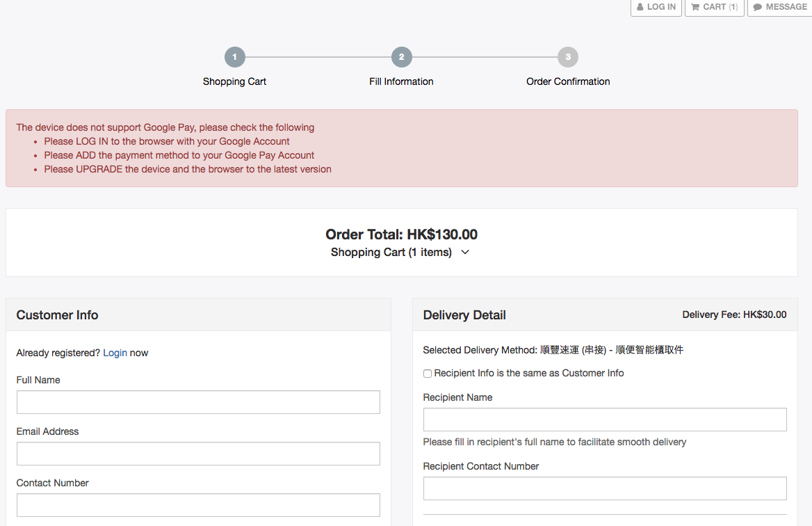The image size is (812, 526).
Task: Select step 3 Order Confirmation circle
Action: (568, 57)
